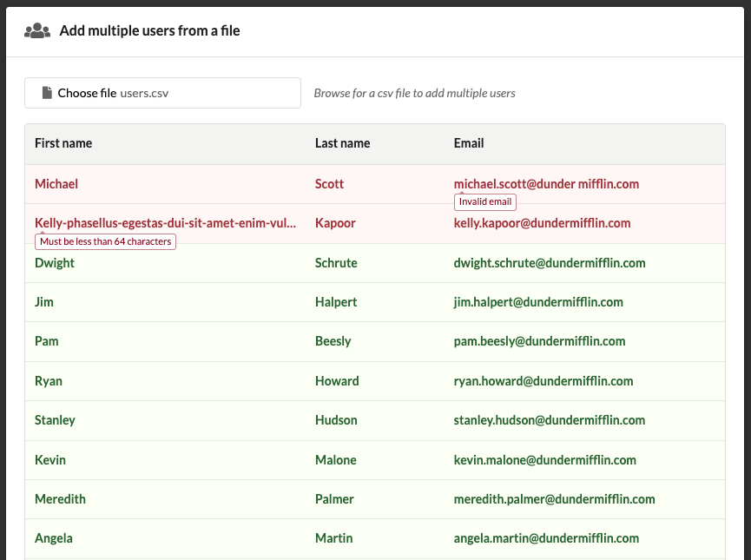Viewport: 751px width, 560px height.
Task: Select Beesly in the last name column
Action: [333, 341]
